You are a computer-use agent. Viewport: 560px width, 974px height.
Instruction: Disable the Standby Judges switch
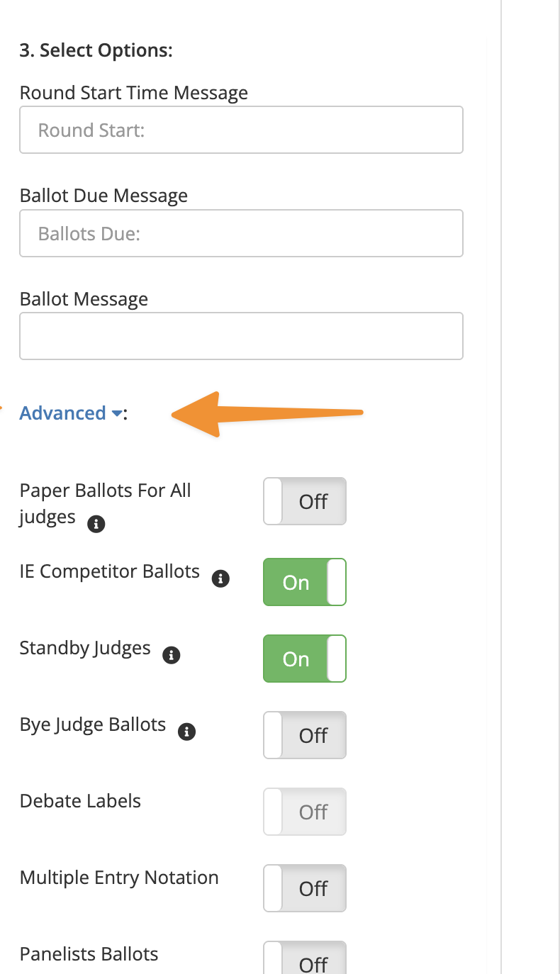(305, 659)
